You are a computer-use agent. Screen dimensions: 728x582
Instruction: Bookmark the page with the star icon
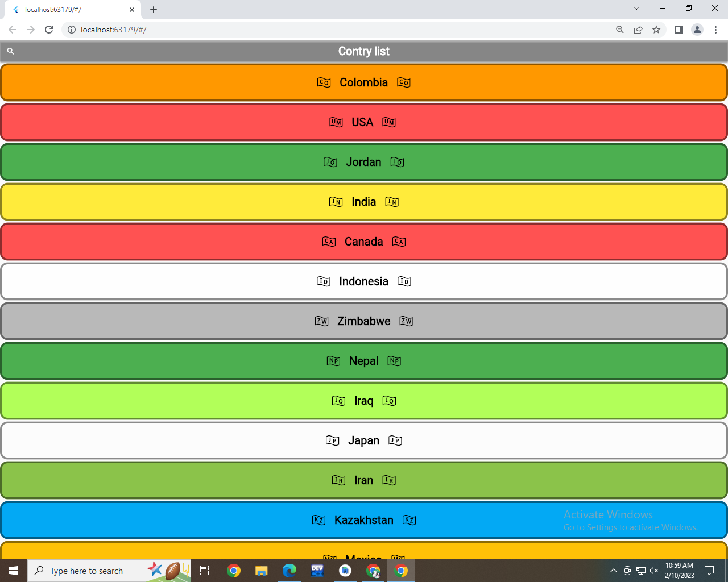tap(657, 30)
